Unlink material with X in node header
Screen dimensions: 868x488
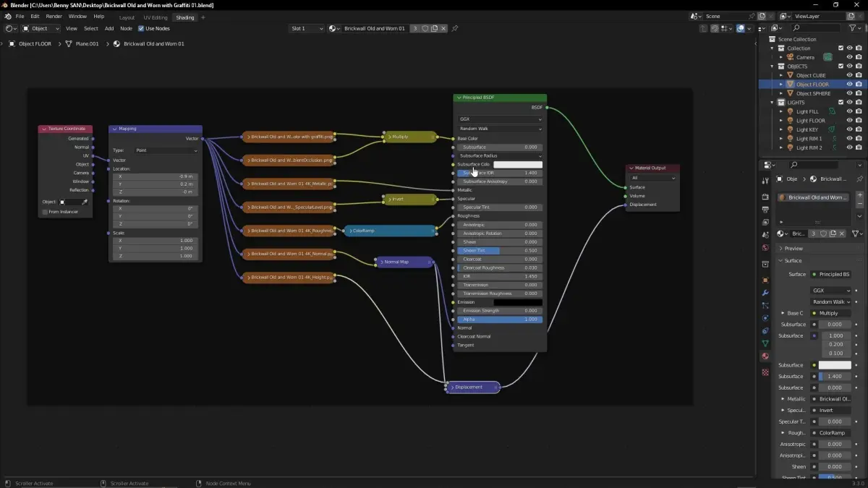click(x=444, y=29)
